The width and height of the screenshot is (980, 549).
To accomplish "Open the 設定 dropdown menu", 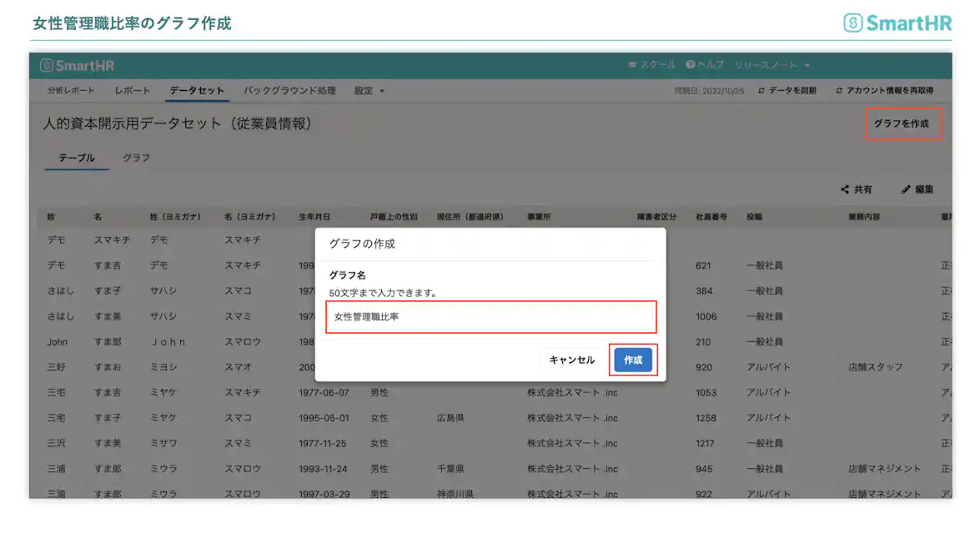I will click(367, 90).
